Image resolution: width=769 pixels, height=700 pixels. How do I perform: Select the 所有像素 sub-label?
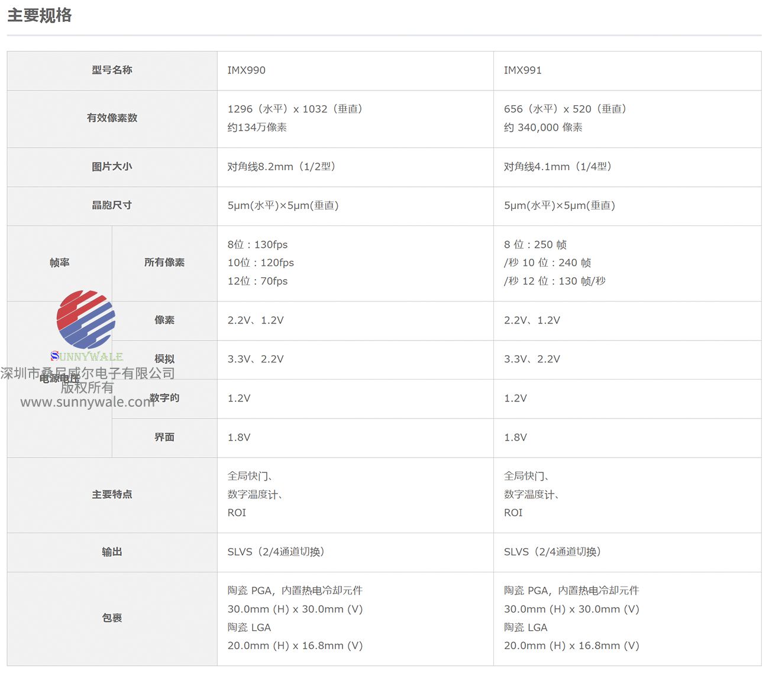[x=164, y=262]
